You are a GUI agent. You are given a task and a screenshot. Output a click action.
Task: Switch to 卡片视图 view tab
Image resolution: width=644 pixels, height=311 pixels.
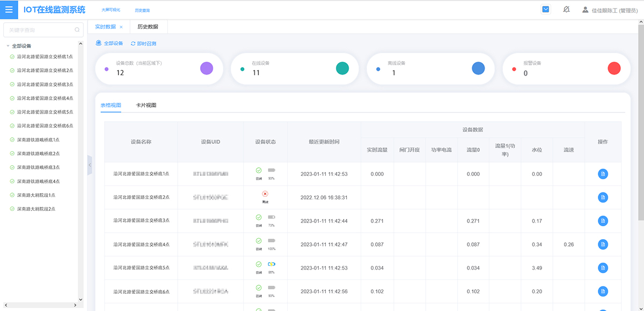146,105
